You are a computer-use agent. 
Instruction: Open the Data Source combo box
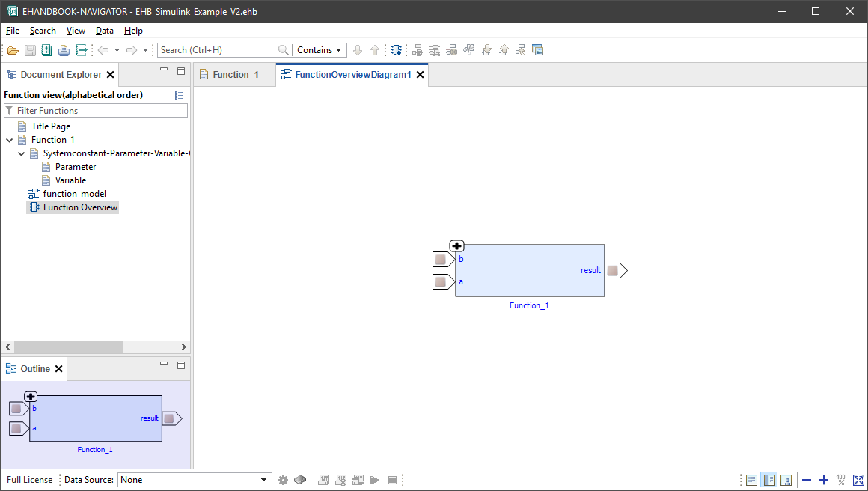(193, 480)
